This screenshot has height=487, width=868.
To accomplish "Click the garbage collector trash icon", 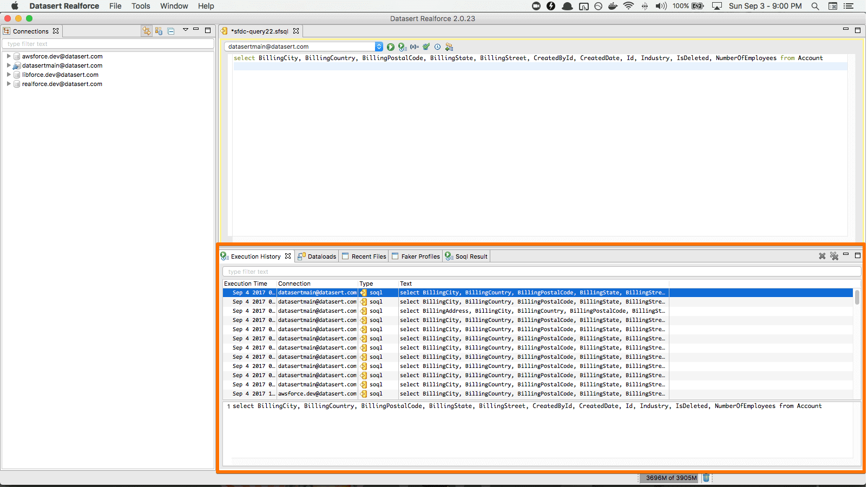I will click(x=706, y=478).
